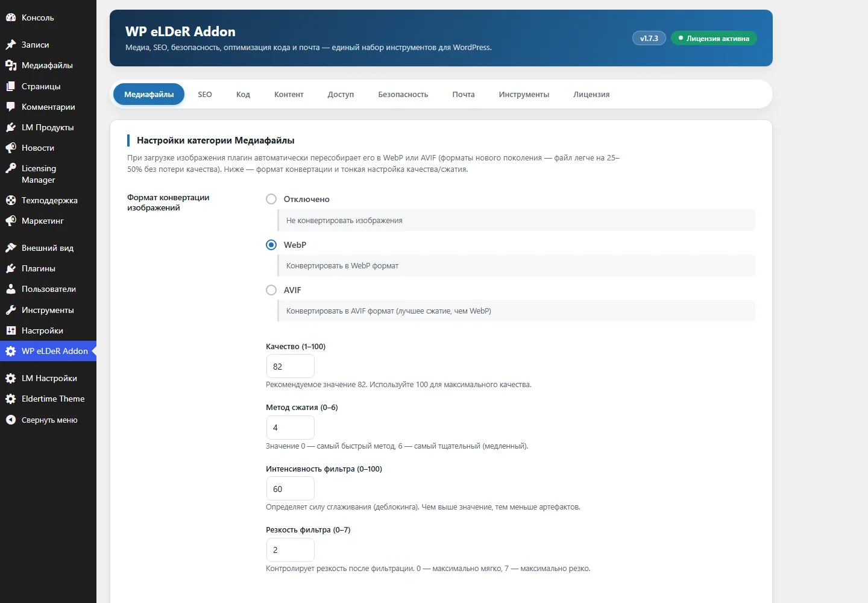
Task: Click the Eldertime Theme gear icon
Action: coord(11,399)
